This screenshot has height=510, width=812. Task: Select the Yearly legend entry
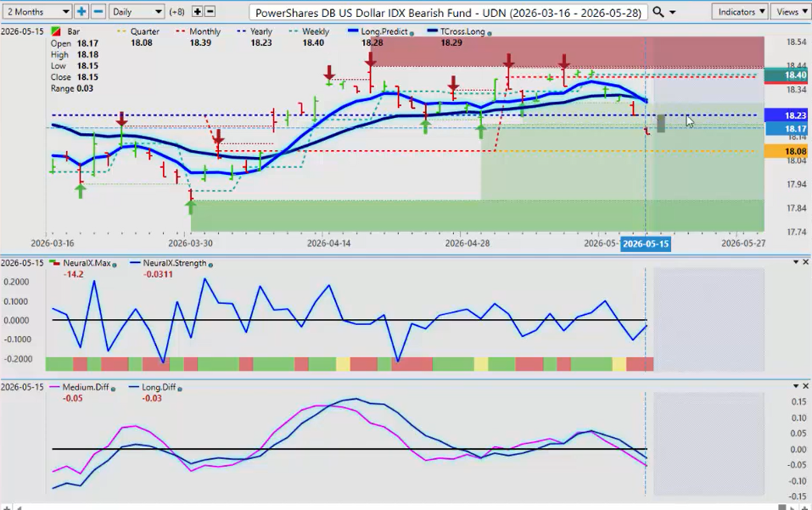[x=261, y=31]
